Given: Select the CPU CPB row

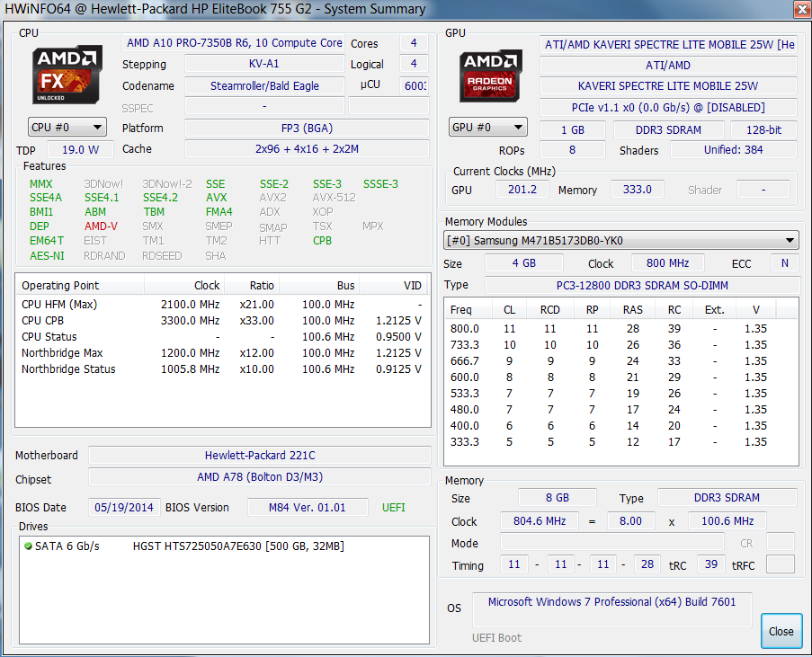Looking at the screenshot, I should [221, 321].
